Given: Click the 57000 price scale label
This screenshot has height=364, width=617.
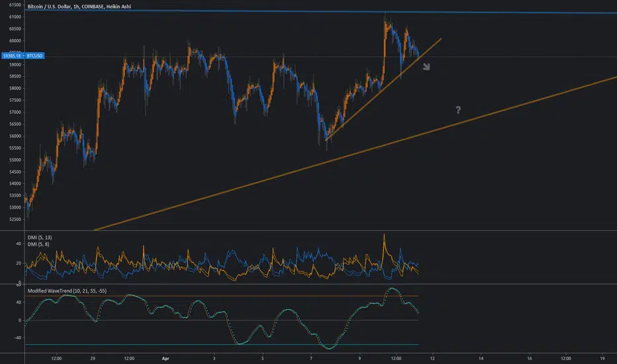Looking at the screenshot, I should click(x=15, y=112).
